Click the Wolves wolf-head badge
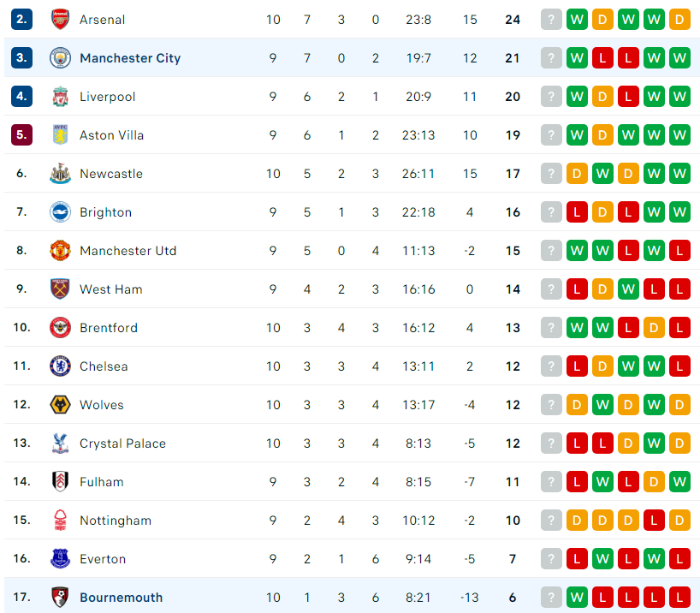The width and height of the screenshot is (700, 613). [60, 405]
